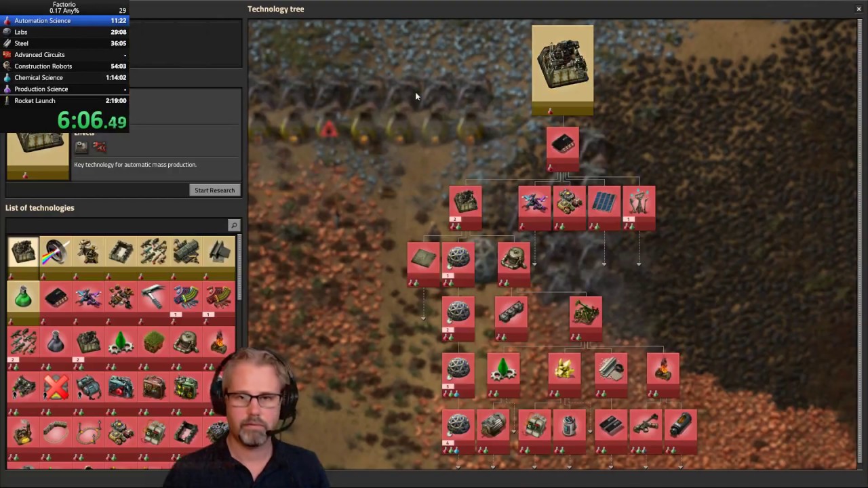Screen dimensions: 868x488
Task: Click the Electronics chip node in the tree
Action: point(562,148)
